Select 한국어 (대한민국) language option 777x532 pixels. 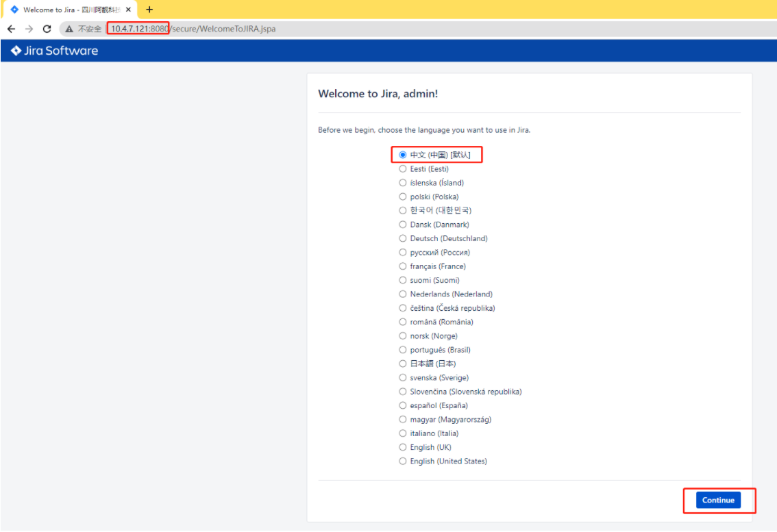pyautogui.click(x=403, y=210)
